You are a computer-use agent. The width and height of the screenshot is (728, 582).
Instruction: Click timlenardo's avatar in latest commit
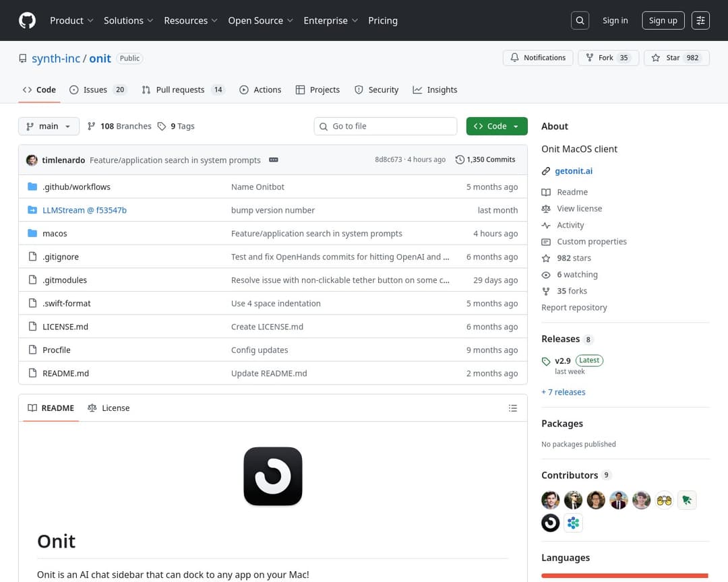pyautogui.click(x=32, y=160)
